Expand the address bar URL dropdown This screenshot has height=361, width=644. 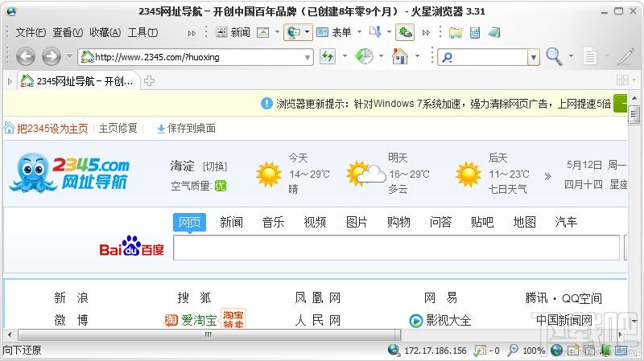coord(308,57)
